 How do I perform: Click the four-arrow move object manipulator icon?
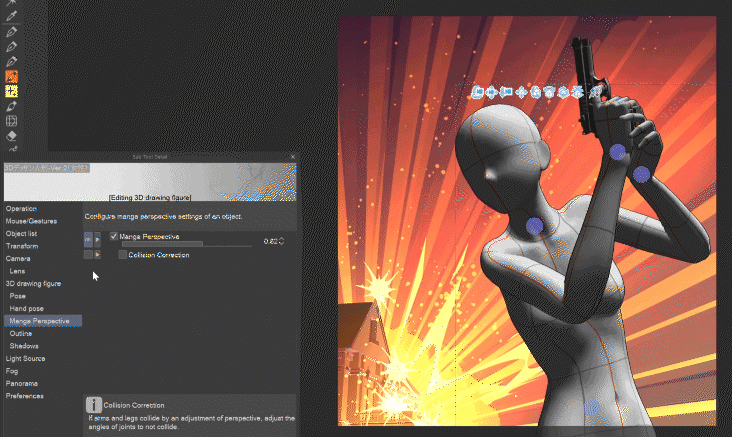[521, 92]
